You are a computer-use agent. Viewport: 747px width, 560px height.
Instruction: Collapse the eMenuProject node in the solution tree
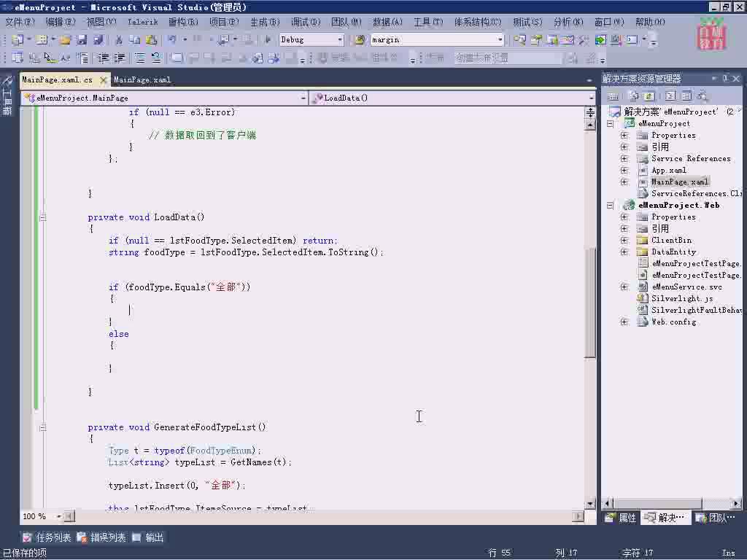tap(611, 124)
